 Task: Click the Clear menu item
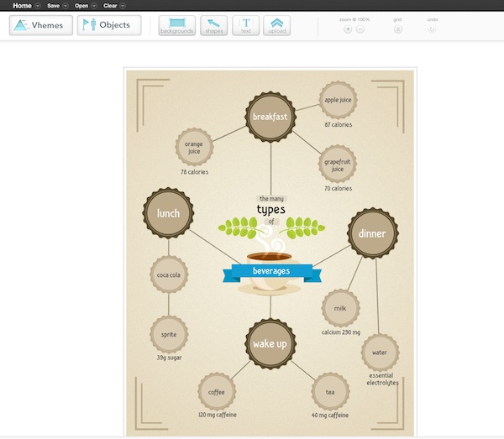coord(109,6)
